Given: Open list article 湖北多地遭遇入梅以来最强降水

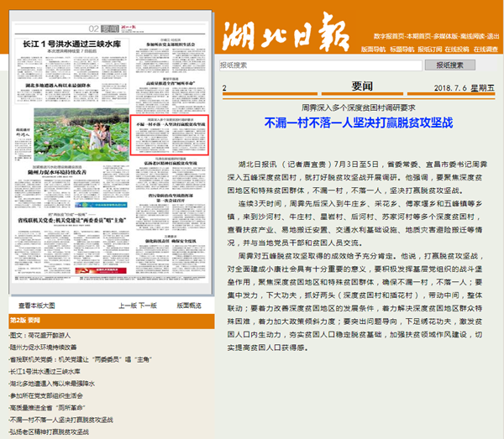Looking at the screenshot, I should coord(52,384).
